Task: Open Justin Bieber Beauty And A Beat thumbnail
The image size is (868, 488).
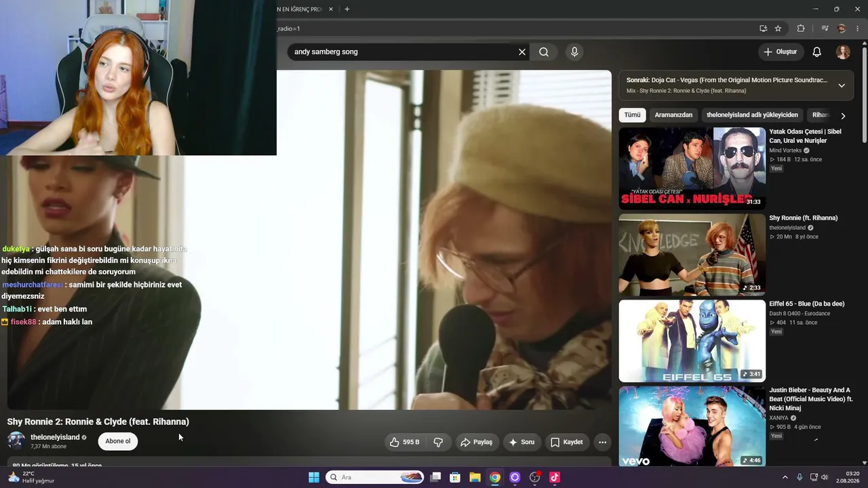Action: coord(692,426)
